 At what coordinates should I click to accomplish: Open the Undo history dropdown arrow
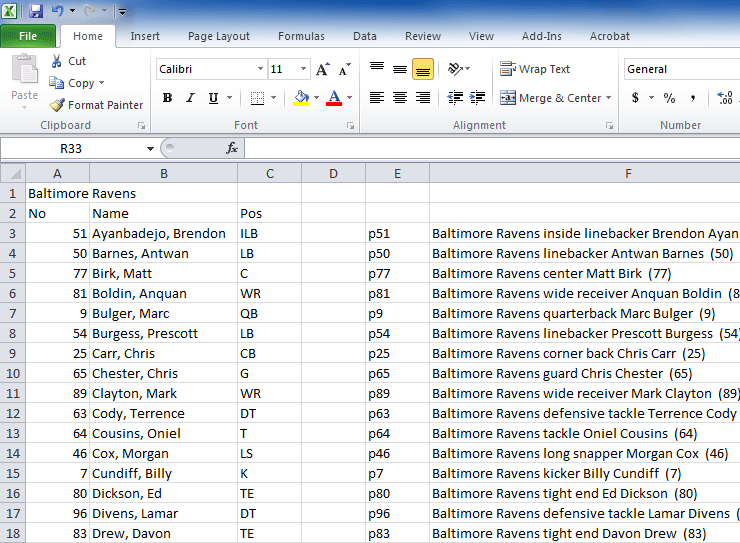pyautogui.click(x=72, y=10)
